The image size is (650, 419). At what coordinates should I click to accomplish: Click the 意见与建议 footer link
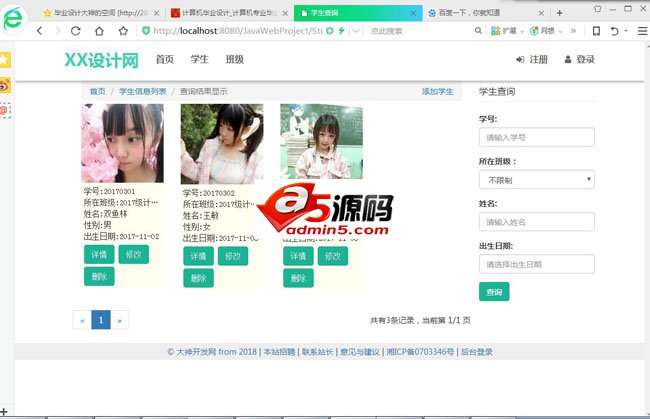pos(360,352)
